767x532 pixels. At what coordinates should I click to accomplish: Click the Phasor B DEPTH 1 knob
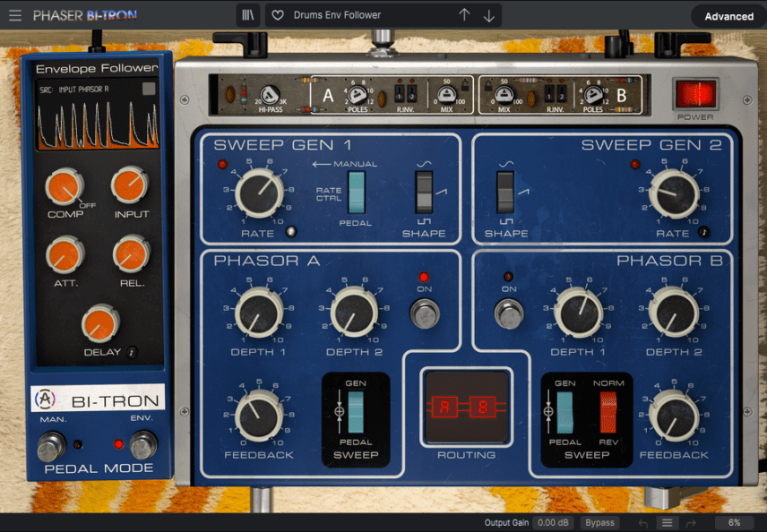tap(579, 313)
